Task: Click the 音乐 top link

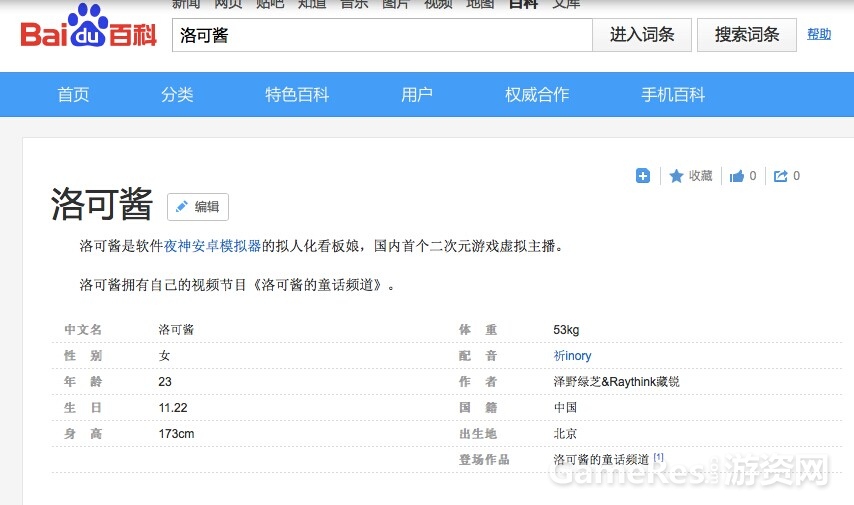Action: (x=354, y=4)
